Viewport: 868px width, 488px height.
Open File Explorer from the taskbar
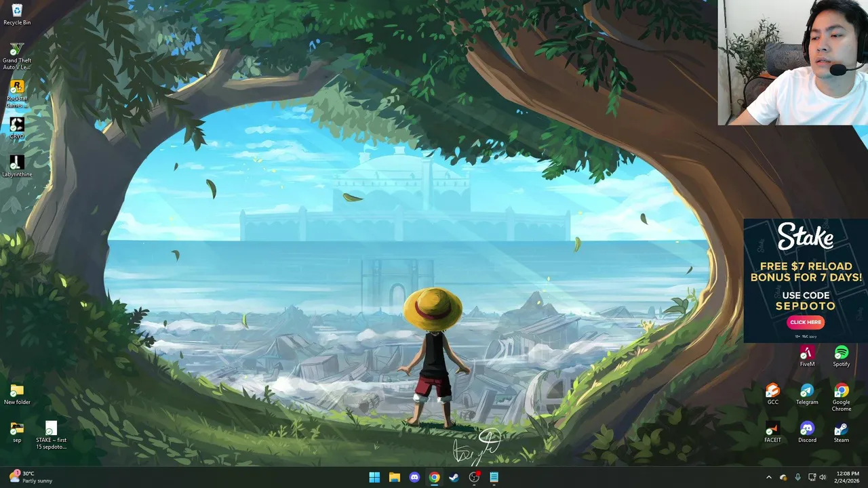pyautogui.click(x=394, y=477)
